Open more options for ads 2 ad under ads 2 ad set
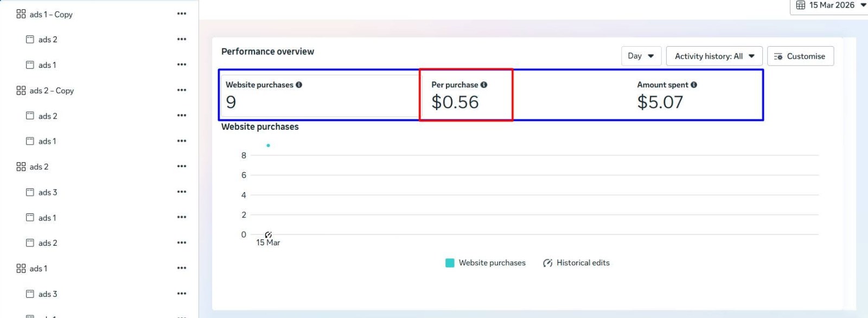868x318 pixels. tap(182, 243)
